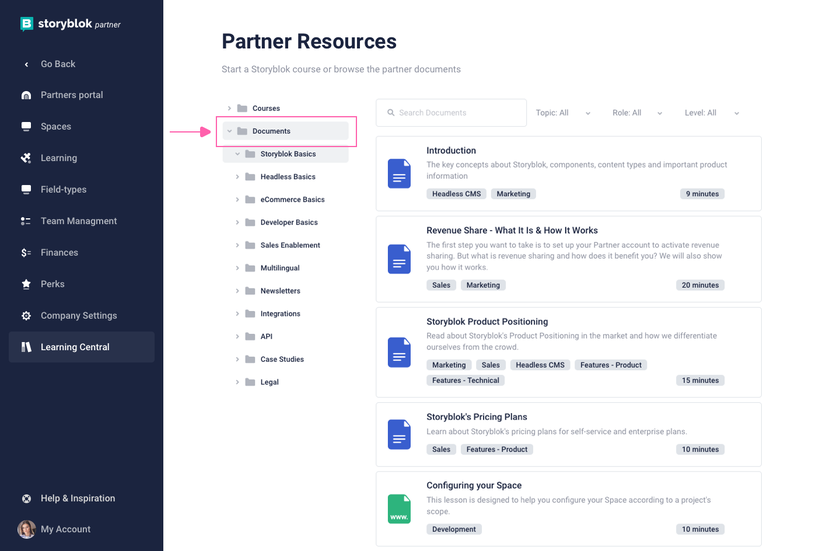Image resolution: width=840 pixels, height=551 pixels.
Task: Expand the Sales Enablement chevron
Action: (237, 245)
